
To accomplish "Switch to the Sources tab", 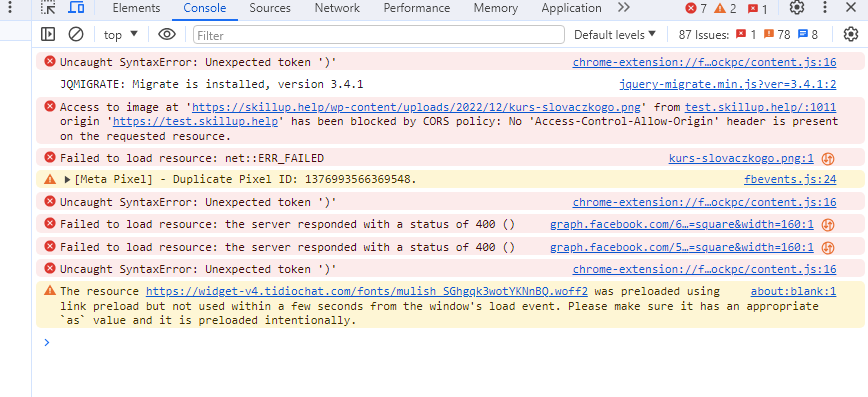I will (x=270, y=8).
